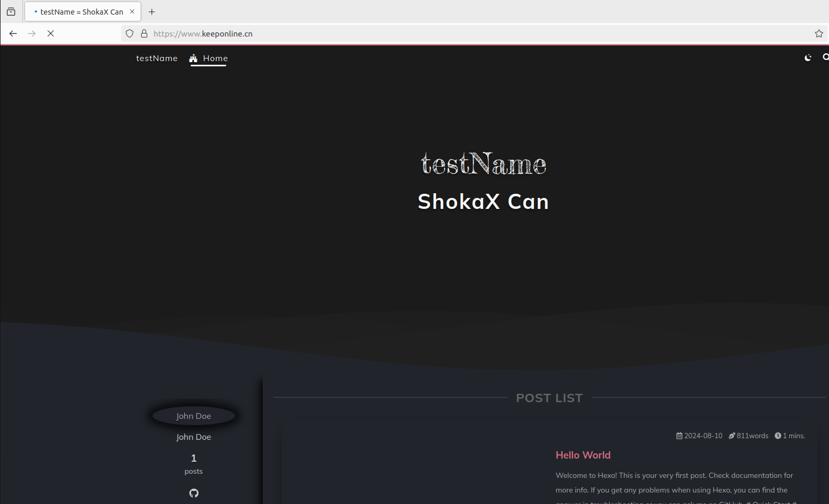Close the testName = ShokaX Can tab

pyautogui.click(x=132, y=11)
